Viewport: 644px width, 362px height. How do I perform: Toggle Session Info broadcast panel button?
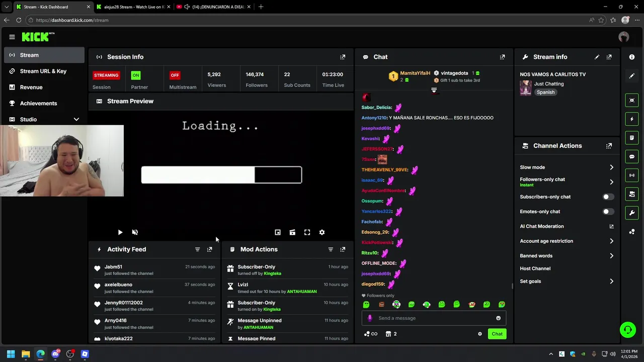(632, 175)
